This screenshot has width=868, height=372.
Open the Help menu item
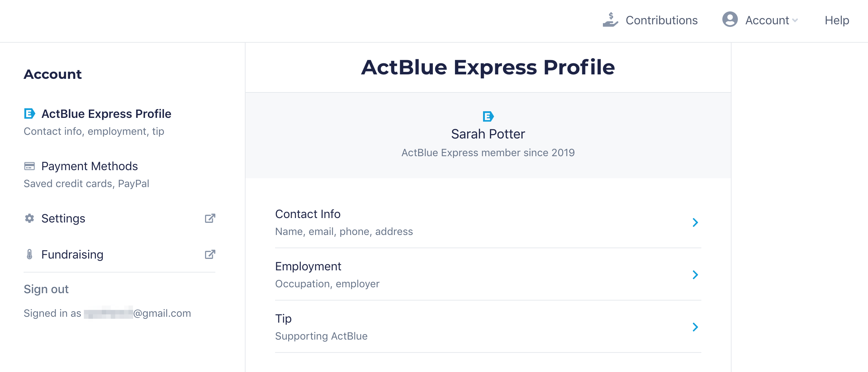tap(837, 20)
